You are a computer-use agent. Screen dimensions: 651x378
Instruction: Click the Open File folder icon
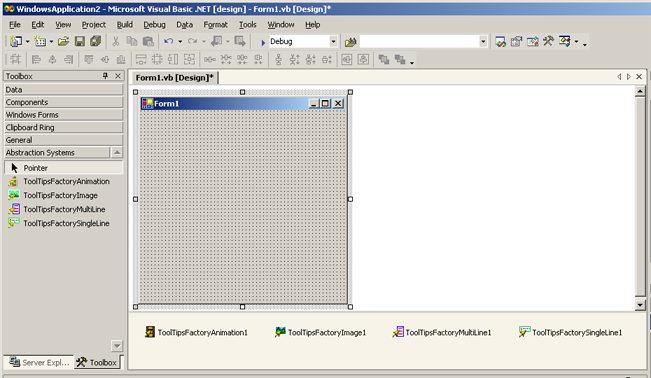click(63, 41)
